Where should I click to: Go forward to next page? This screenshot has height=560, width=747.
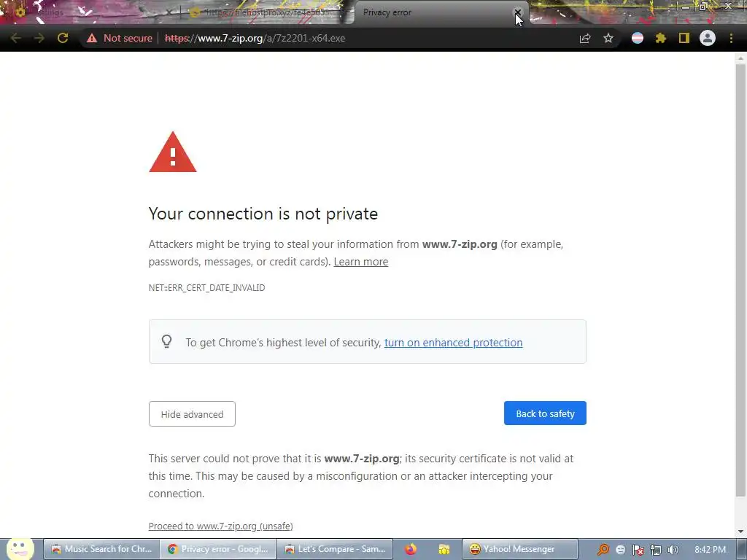(39, 38)
